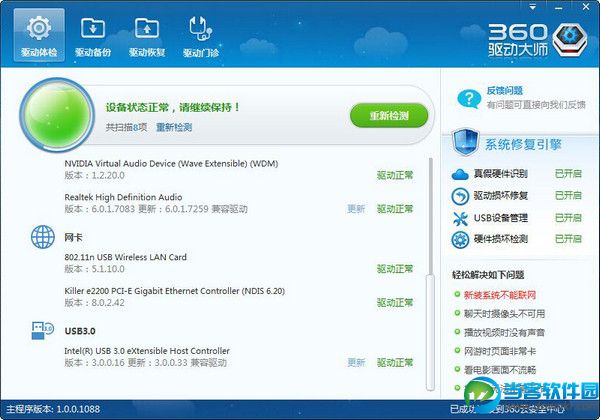Toggle 已开启 for USB设备管理
This screenshot has width=600, height=420.
point(568,218)
